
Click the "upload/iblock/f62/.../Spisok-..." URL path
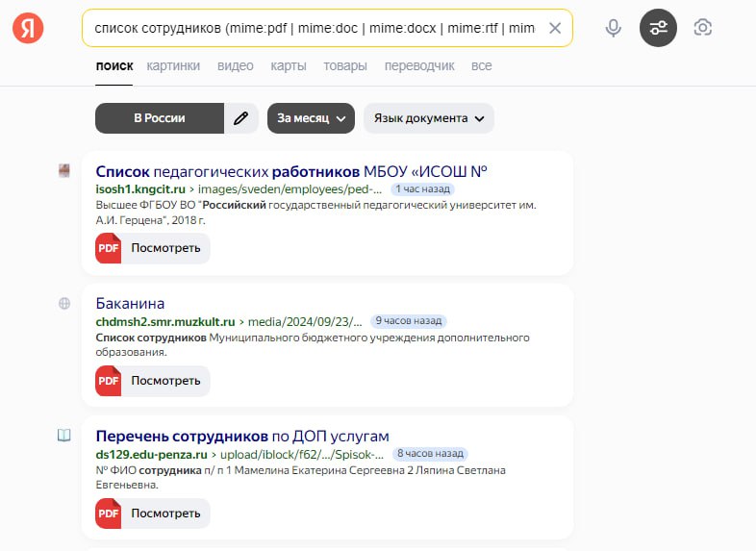coord(302,454)
